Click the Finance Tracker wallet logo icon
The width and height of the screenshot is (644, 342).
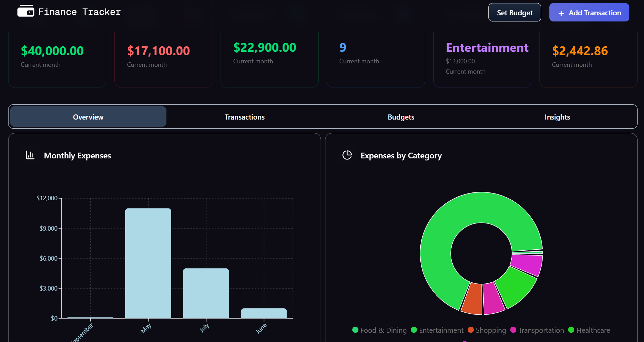point(26,11)
